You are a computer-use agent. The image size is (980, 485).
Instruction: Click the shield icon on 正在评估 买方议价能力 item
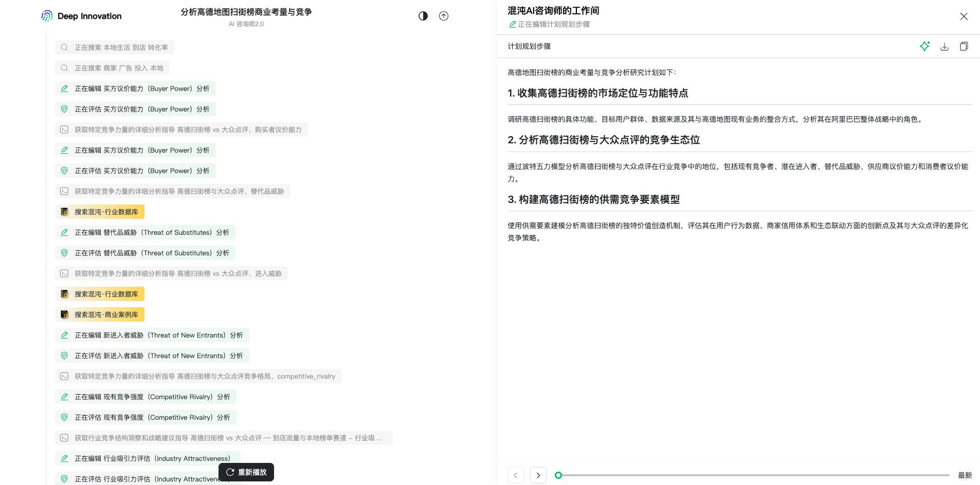click(x=64, y=109)
